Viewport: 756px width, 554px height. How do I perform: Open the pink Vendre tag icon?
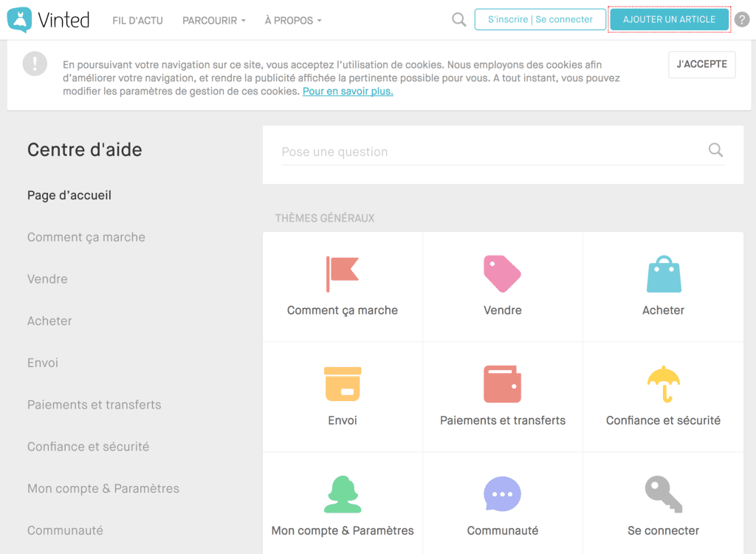502,273
